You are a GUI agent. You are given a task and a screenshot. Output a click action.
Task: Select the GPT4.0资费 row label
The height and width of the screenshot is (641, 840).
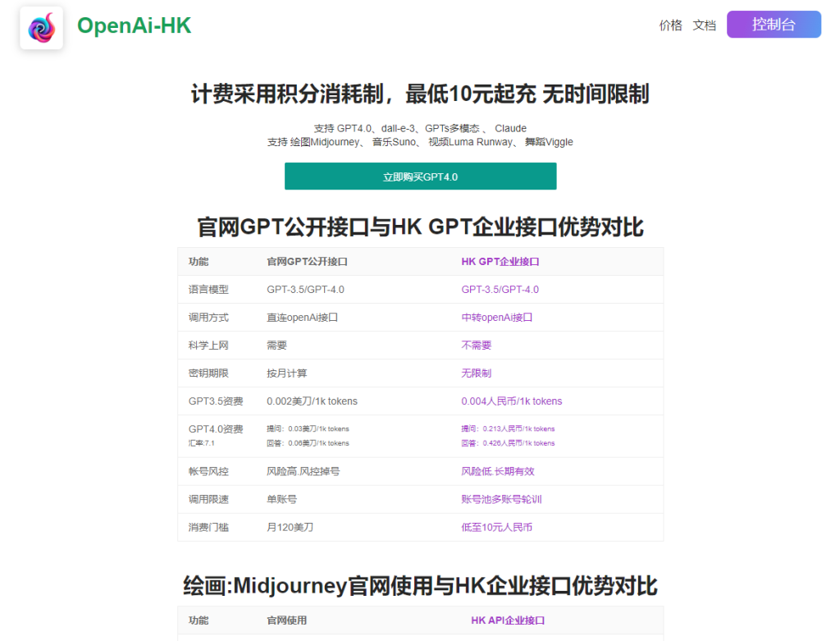coord(216,428)
